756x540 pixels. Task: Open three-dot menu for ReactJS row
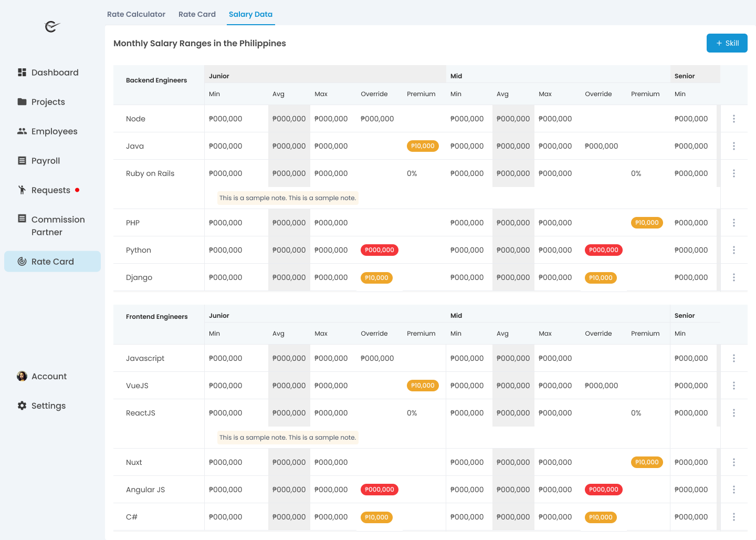point(733,413)
